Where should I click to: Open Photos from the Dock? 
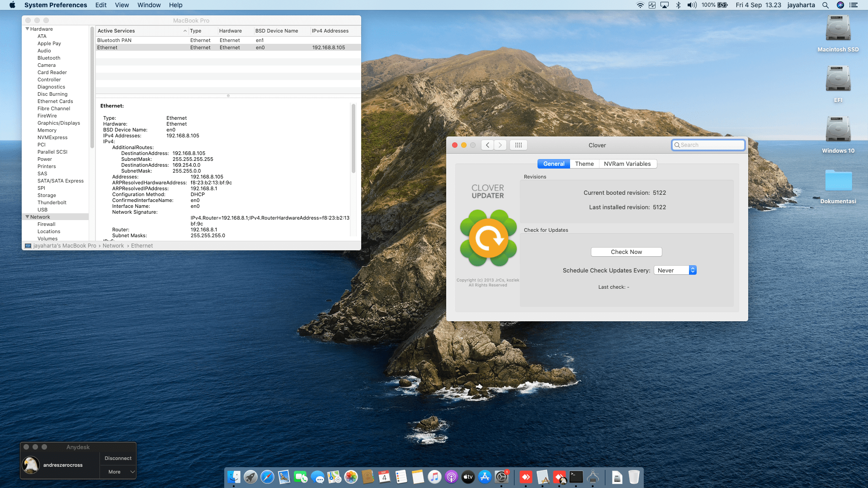(x=351, y=477)
